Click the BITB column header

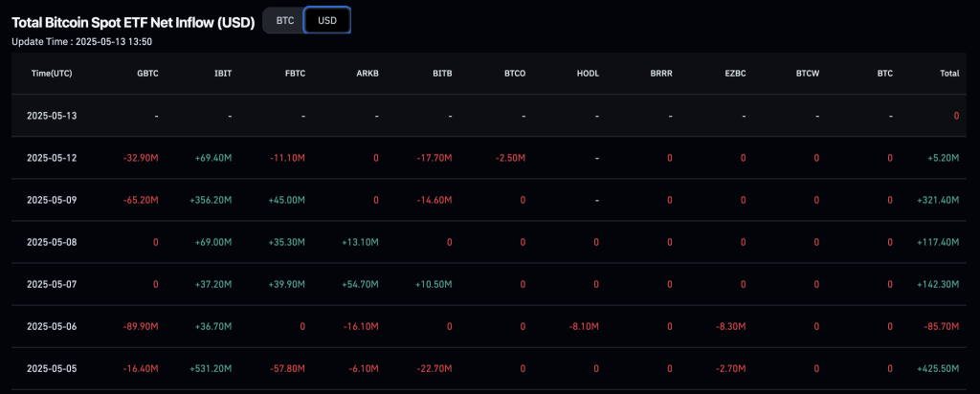[x=442, y=73]
